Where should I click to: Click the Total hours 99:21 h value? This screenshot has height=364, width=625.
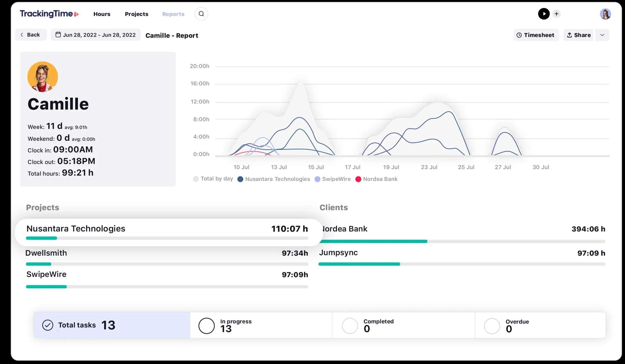tap(78, 173)
